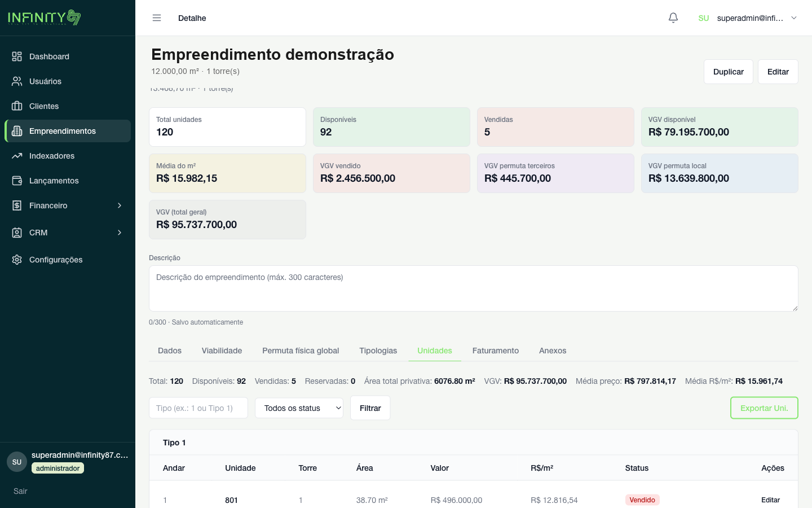Open Clientes menu item

click(68, 106)
